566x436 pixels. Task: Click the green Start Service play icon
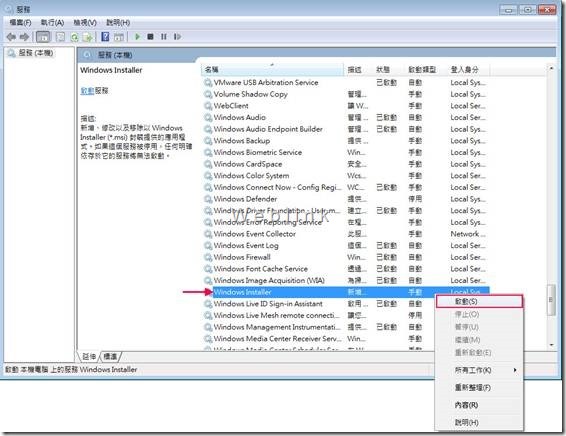137,36
